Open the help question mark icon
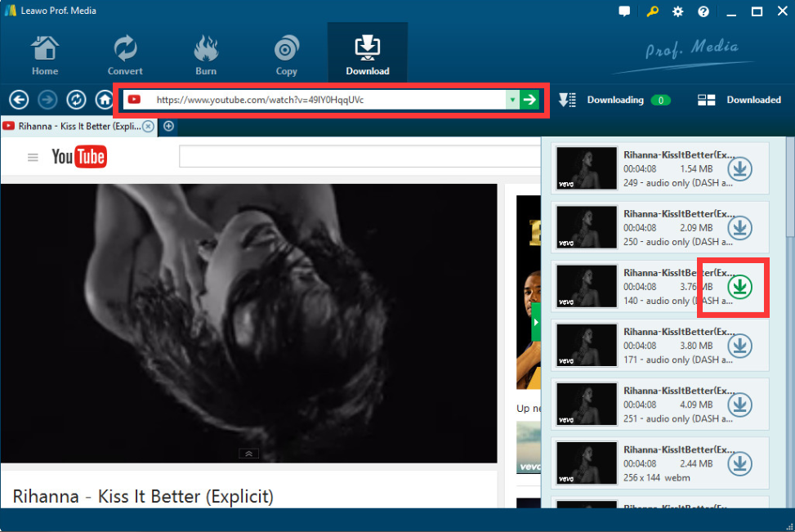Image resolution: width=795 pixels, height=532 pixels. (703, 11)
